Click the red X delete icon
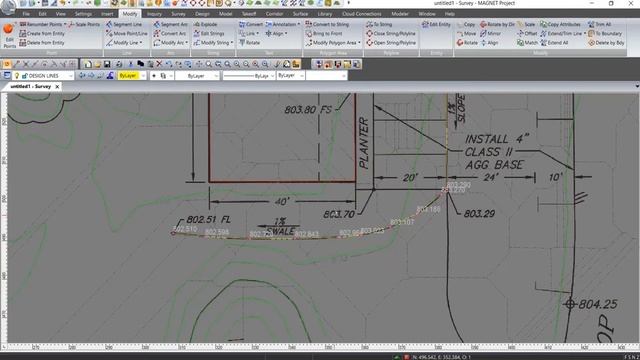Screen dimensions: 640x360 pyautogui.click(x=159, y=64)
